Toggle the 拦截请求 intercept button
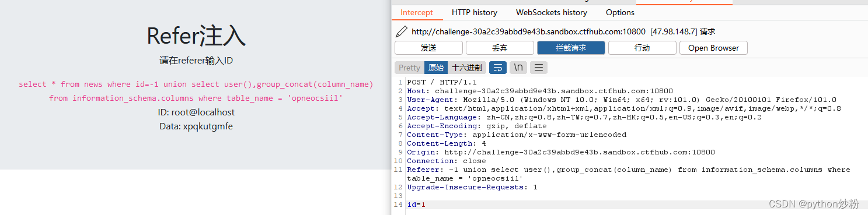The width and height of the screenshot is (868, 215). 571,48
